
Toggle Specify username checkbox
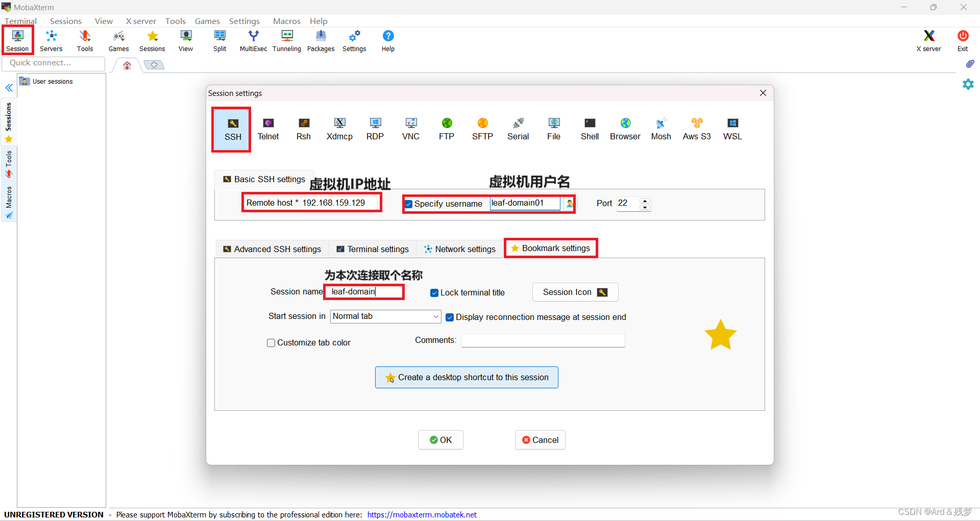pyautogui.click(x=409, y=204)
